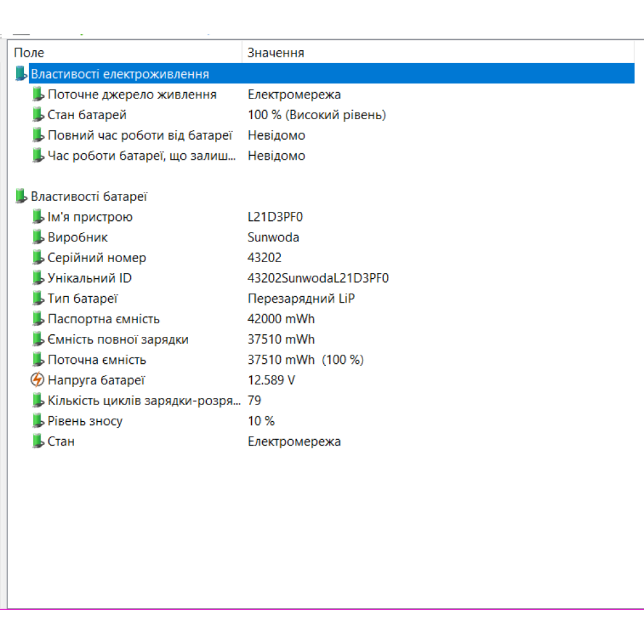Click the battery icon next to Виробник

point(38,238)
